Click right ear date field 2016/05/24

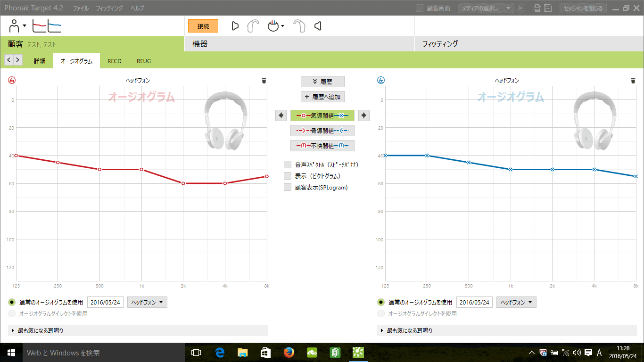(x=106, y=302)
